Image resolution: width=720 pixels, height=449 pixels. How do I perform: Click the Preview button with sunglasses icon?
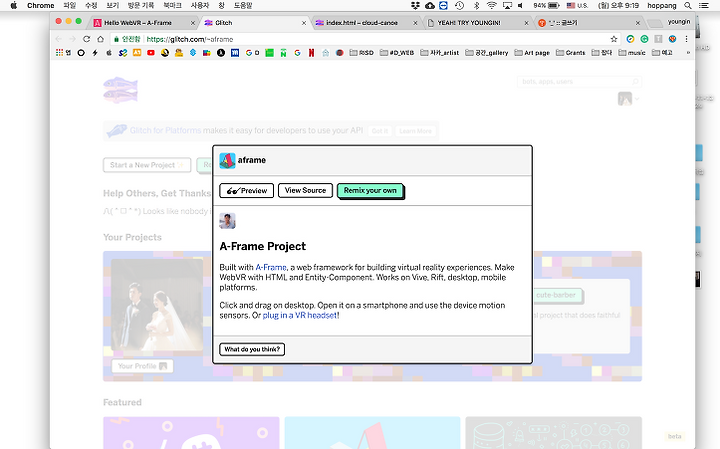[247, 191]
